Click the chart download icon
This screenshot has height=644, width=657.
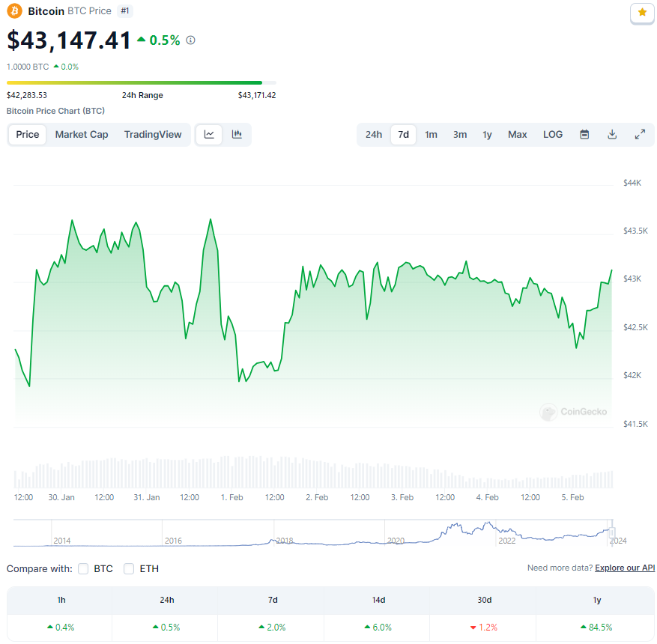point(612,134)
